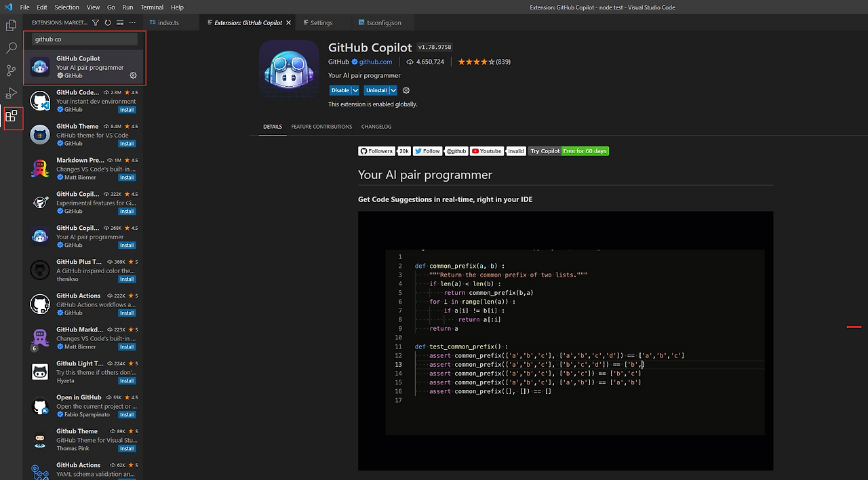Install the GitHub Theme extension
The height and width of the screenshot is (480, 868).
[x=126, y=143]
